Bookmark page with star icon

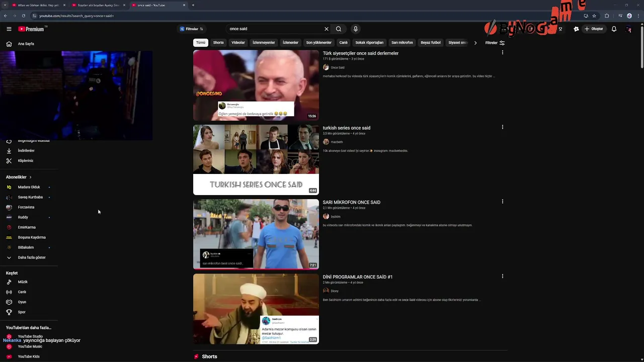(x=594, y=16)
